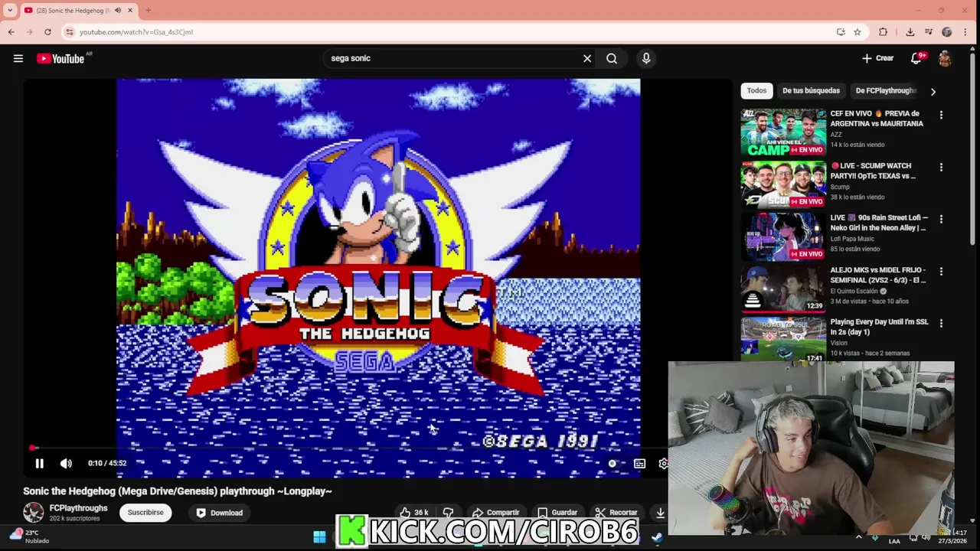Open the YouTube account avatar menu
The image size is (980, 551).
(945, 58)
